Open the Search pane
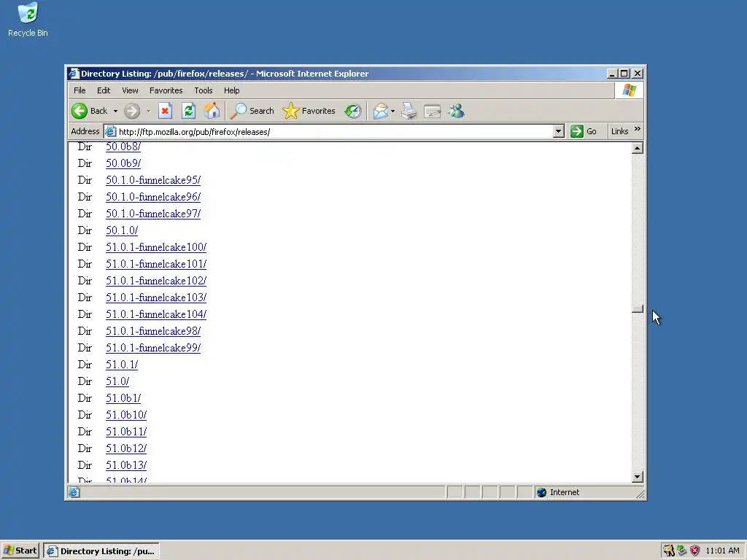This screenshot has width=747, height=560. click(252, 111)
